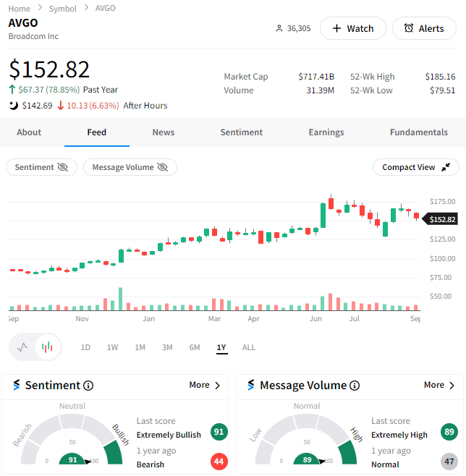Viewport: 466px width, 476px height.
Task: Set chart range to 1D
Action: [85, 347]
